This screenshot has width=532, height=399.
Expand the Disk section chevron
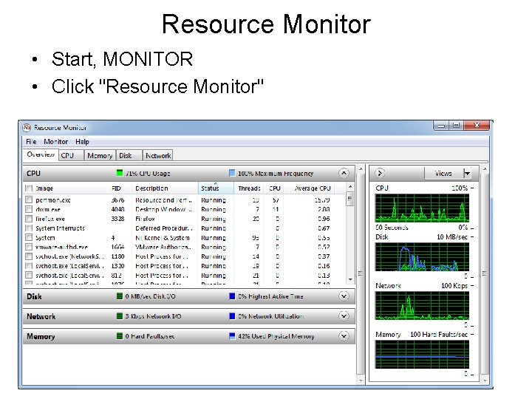(x=344, y=296)
